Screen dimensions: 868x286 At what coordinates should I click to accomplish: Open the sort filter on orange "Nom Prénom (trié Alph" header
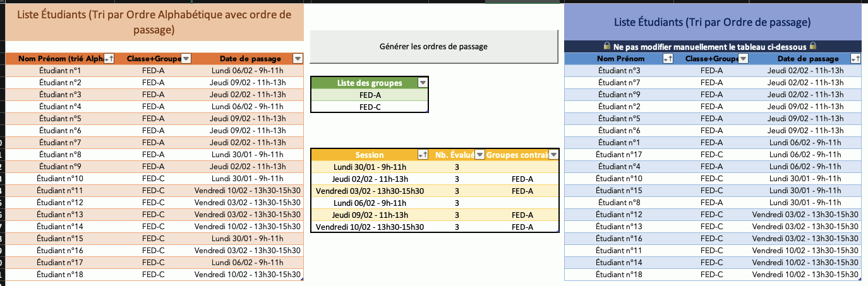pos(109,58)
